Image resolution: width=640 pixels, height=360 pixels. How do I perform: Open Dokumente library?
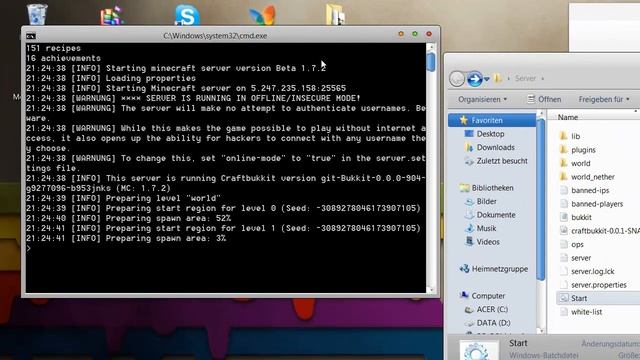pyautogui.click(x=496, y=215)
